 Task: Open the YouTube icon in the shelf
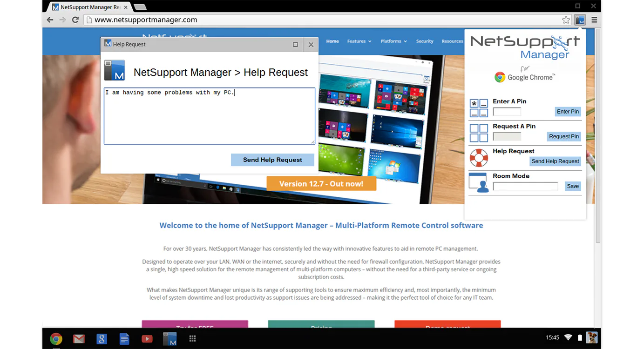point(147,339)
